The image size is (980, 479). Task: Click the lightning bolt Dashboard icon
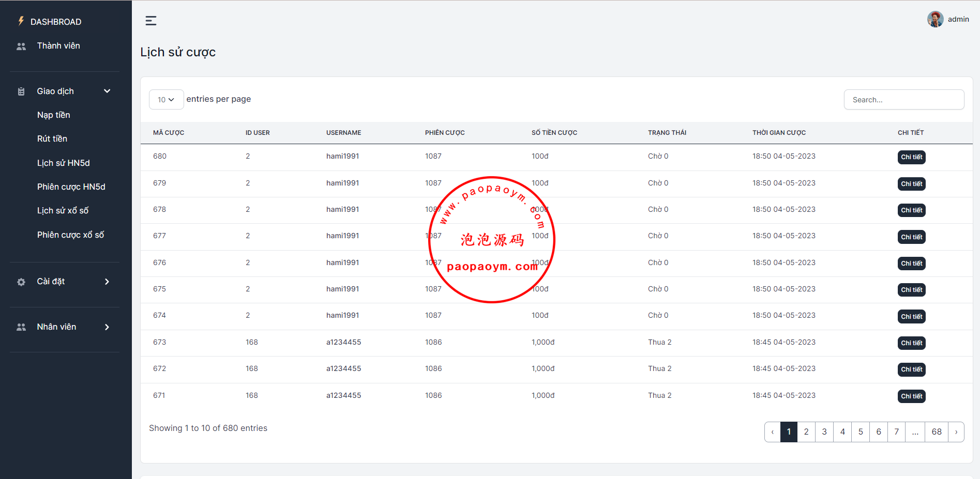point(21,21)
